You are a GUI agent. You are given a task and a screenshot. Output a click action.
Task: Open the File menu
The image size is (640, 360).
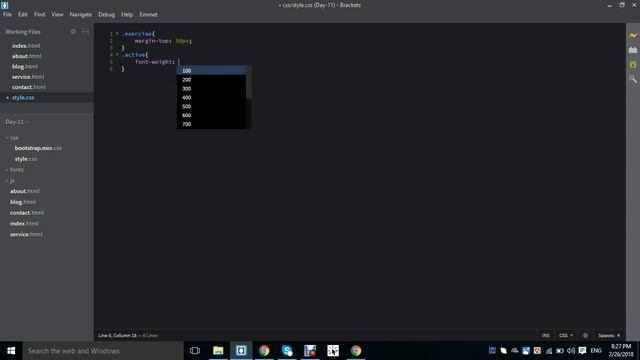click(7, 14)
